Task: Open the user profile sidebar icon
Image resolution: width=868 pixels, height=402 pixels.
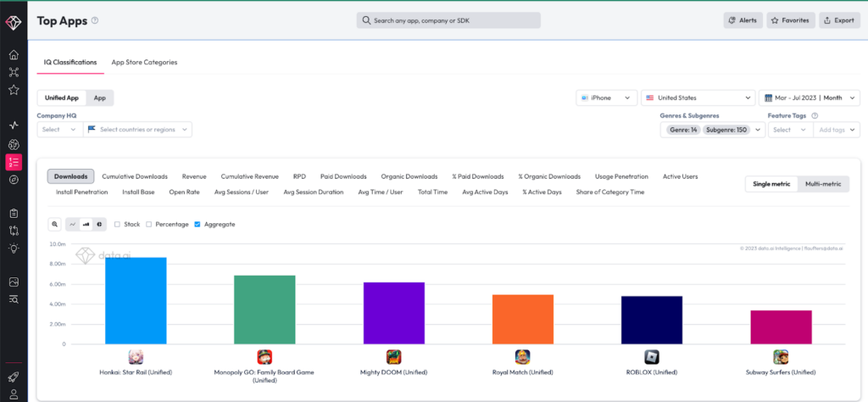Action: coord(14,394)
